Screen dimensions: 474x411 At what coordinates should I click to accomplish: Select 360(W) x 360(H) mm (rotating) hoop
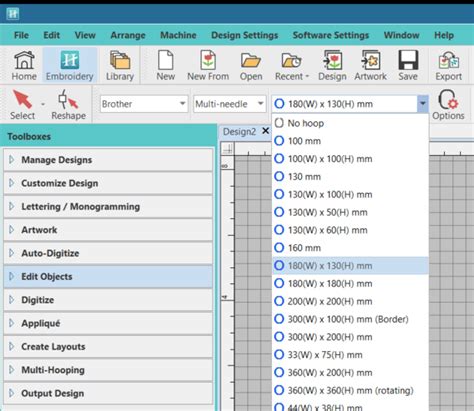pyautogui.click(x=350, y=390)
